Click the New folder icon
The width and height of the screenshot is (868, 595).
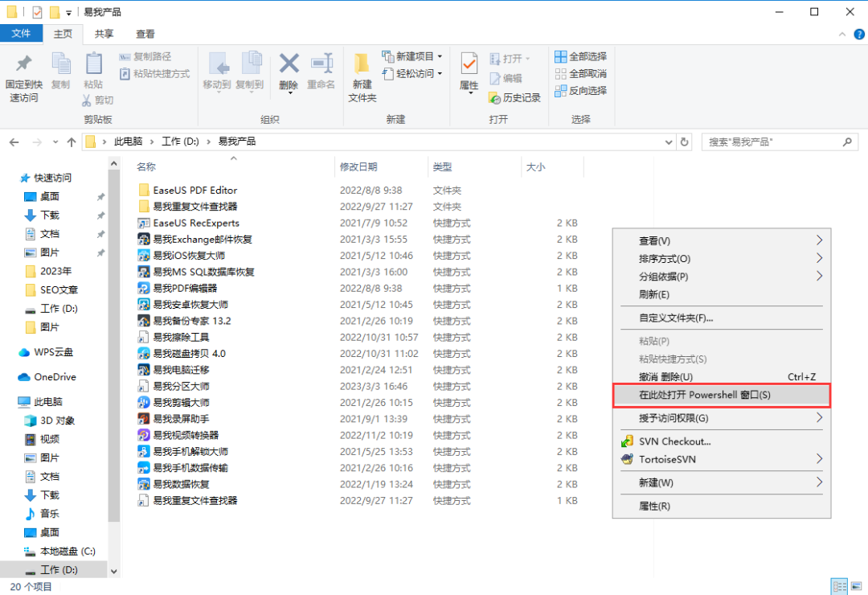(x=362, y=64)
